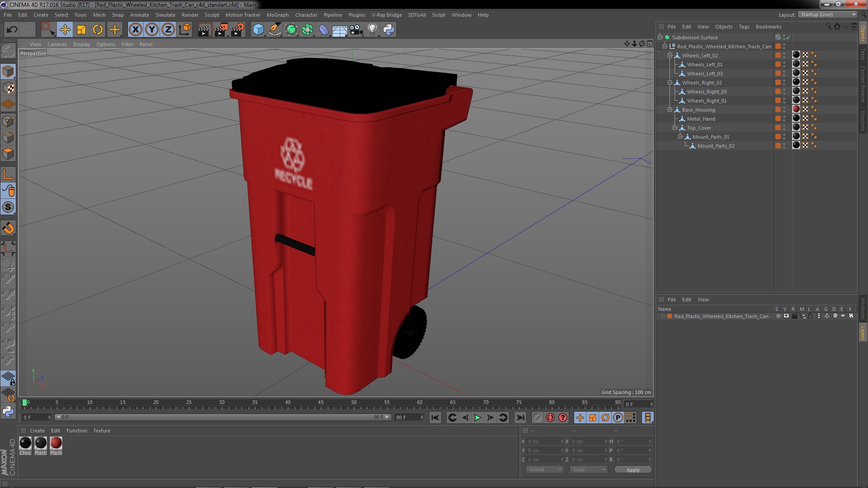Select Mount_Parts_02 object in tree

[716, 146]
